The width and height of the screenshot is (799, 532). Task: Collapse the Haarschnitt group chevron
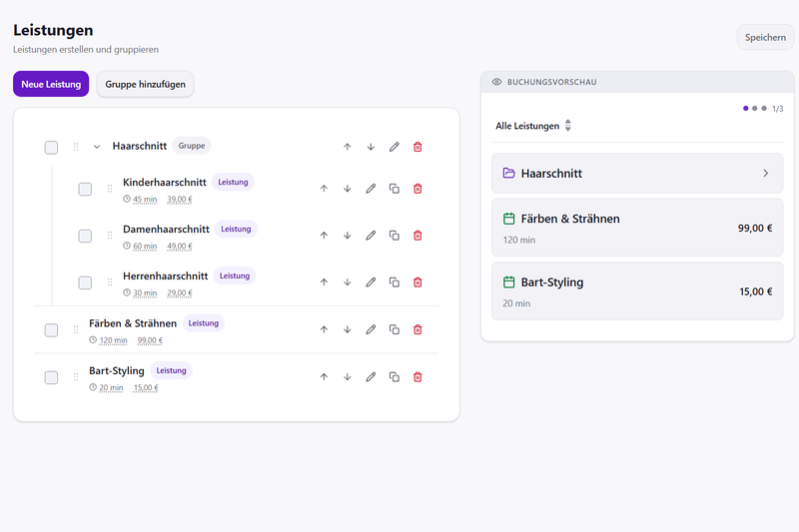click(x=96, y=147)
